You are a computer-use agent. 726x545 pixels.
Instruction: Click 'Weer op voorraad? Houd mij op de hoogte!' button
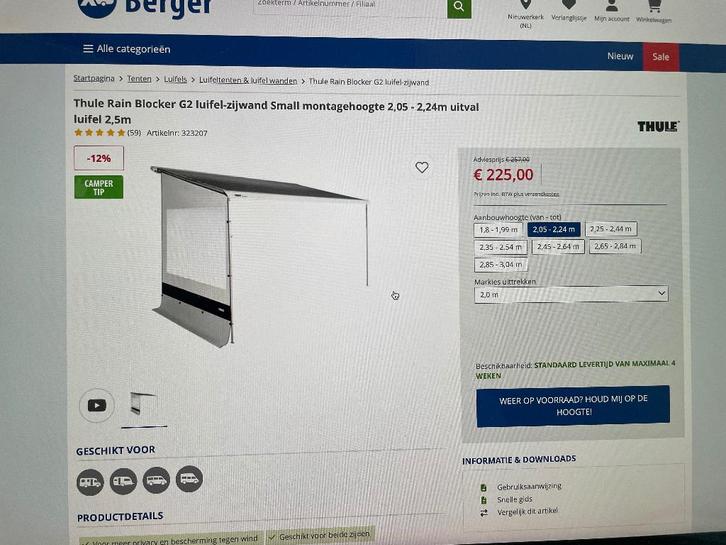click(x=573, y=406)
